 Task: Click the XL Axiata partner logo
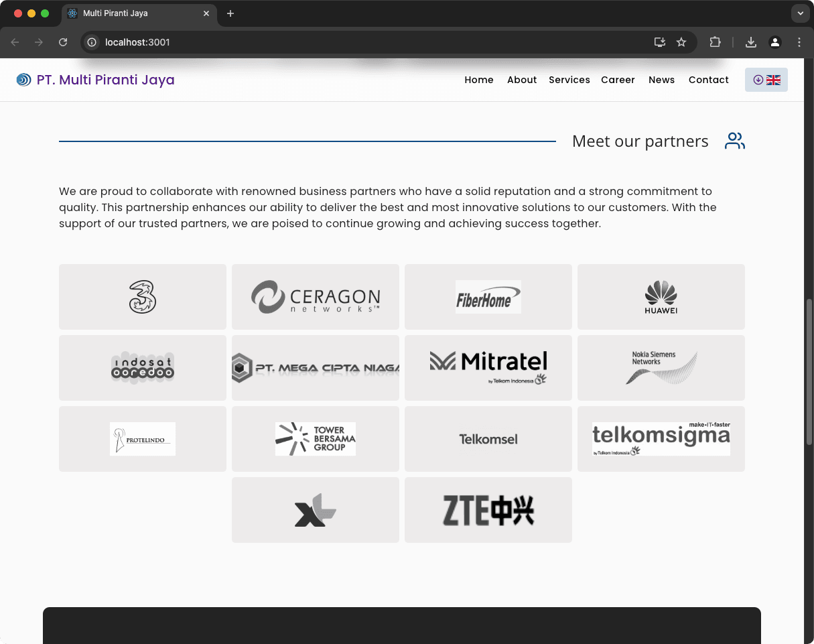click(316, 510)
